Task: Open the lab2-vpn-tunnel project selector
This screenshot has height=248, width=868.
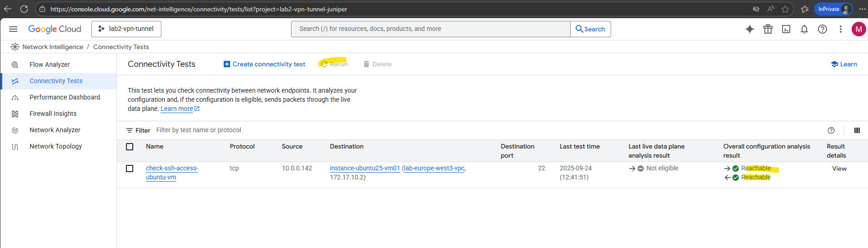Action: [x=126, y=29]
